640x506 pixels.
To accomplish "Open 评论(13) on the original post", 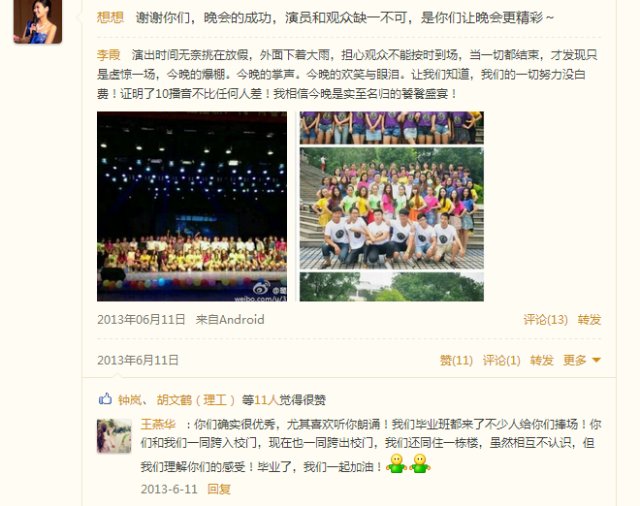I will point(545,320).
